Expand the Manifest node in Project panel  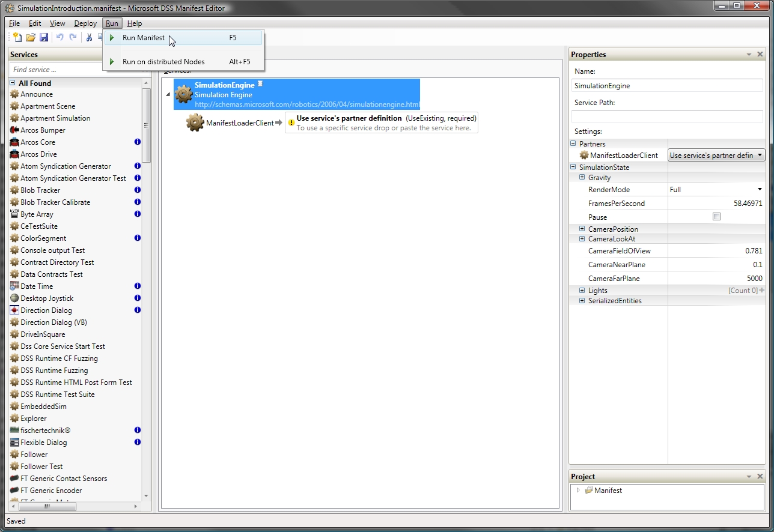(x=579, y=490)
